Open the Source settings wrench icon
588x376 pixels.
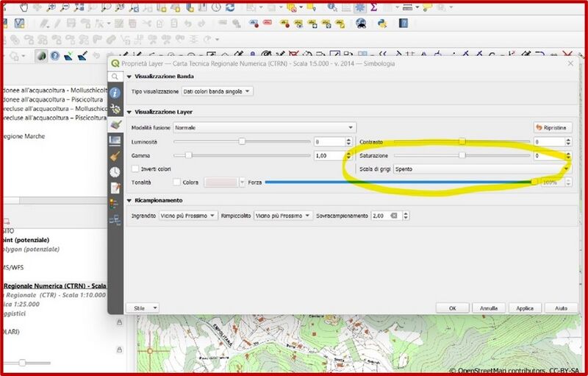click(x=116, y=108)
